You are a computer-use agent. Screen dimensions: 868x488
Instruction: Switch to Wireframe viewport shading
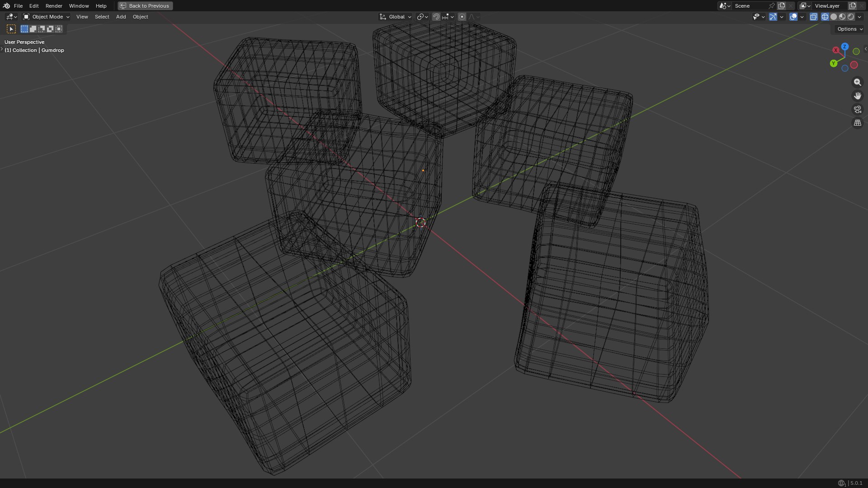click(825, 17)
